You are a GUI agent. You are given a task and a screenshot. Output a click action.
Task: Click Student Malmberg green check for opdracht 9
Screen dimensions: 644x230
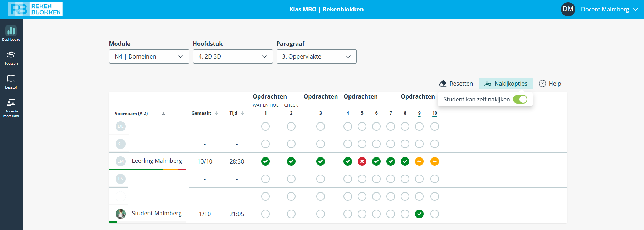point(419,214)
